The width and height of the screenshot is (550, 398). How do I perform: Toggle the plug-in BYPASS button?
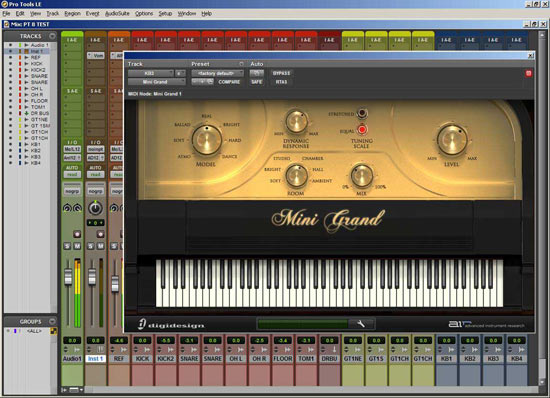point(281,73)
